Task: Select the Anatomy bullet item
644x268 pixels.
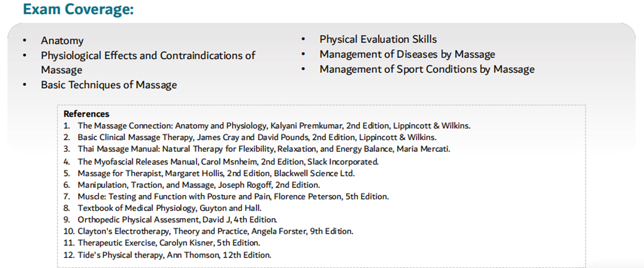Action: 62,41
